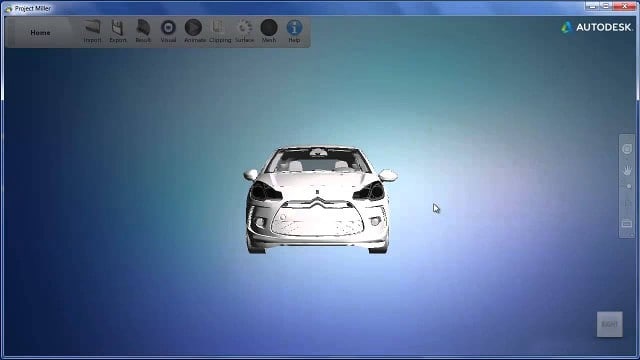This screenshot has height=360, width=640.
Task: Minimize the Project Miller window
Action: click(592, 6)
